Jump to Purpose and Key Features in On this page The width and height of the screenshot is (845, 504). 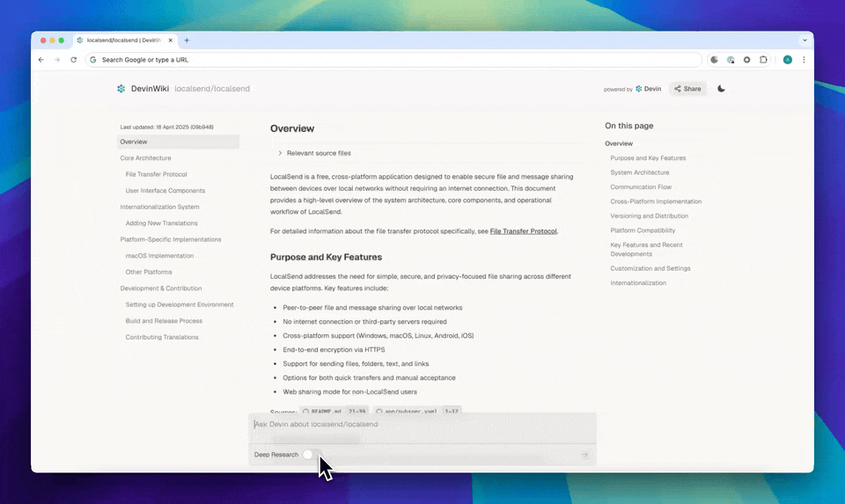[648, 158]
